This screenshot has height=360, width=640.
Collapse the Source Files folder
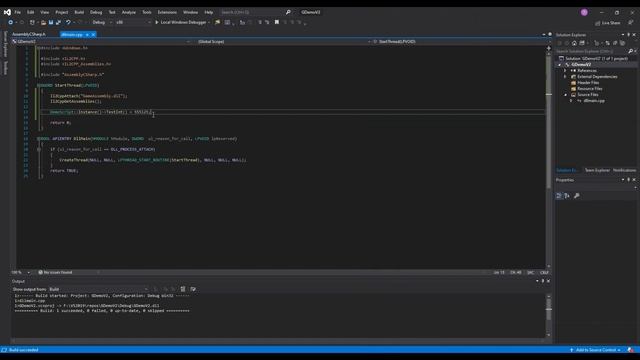565,95
